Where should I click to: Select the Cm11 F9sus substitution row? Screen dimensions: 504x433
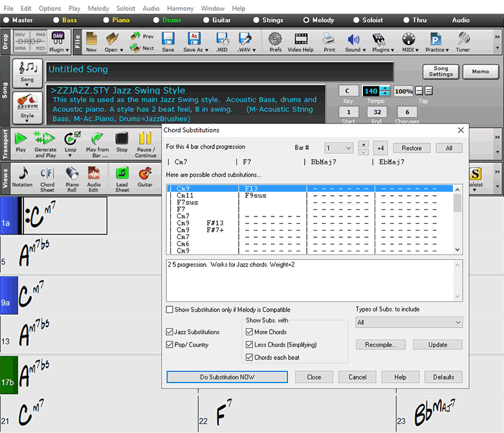[310, 195]
